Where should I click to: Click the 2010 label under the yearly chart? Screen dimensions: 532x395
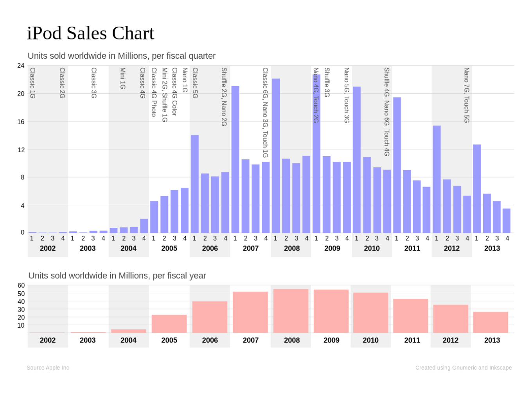(x=370, y=340)
